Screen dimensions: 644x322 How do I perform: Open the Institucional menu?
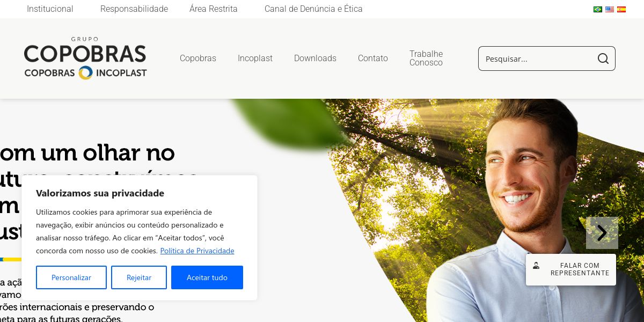point(50,9)
